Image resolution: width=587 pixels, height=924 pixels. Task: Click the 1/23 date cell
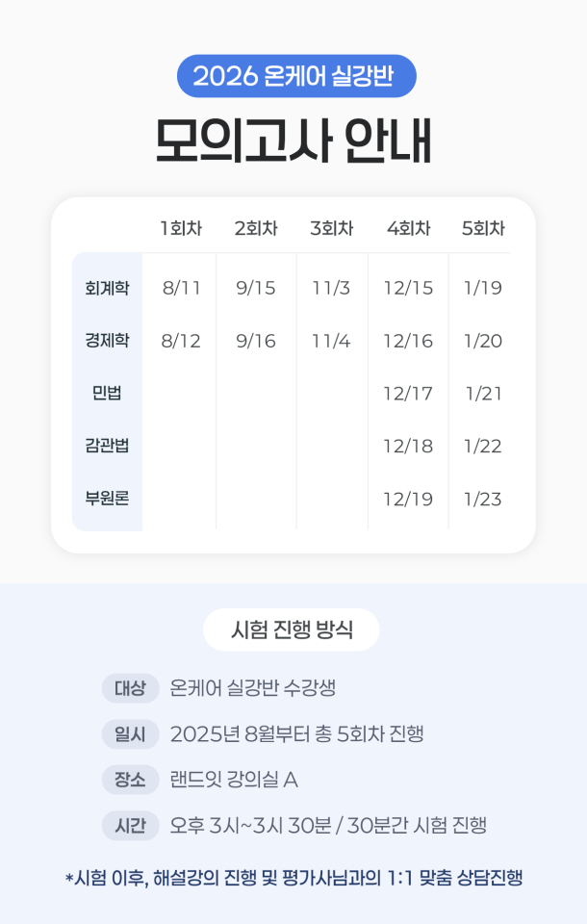483,500
